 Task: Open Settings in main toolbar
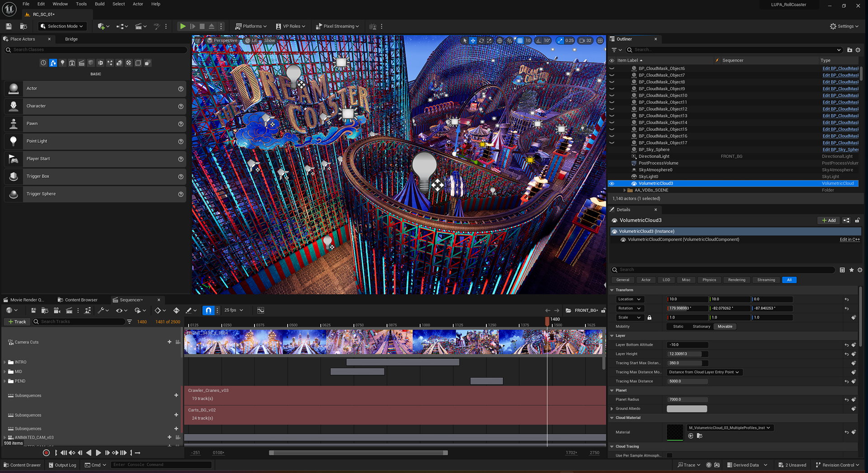click(x=844, y=26)
